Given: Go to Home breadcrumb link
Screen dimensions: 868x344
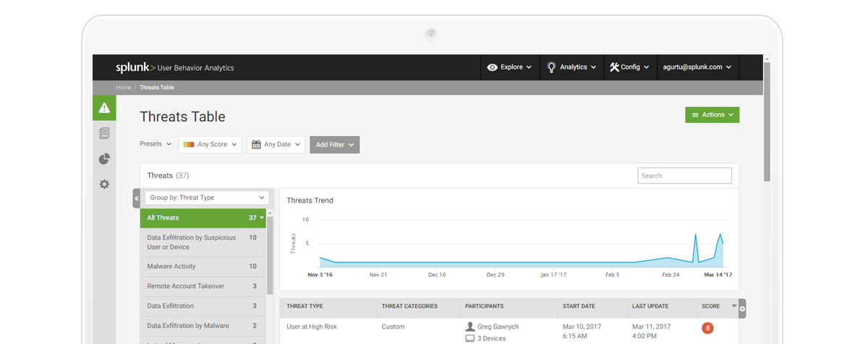Looking at the screenshot, I should (x=124, y=88).
